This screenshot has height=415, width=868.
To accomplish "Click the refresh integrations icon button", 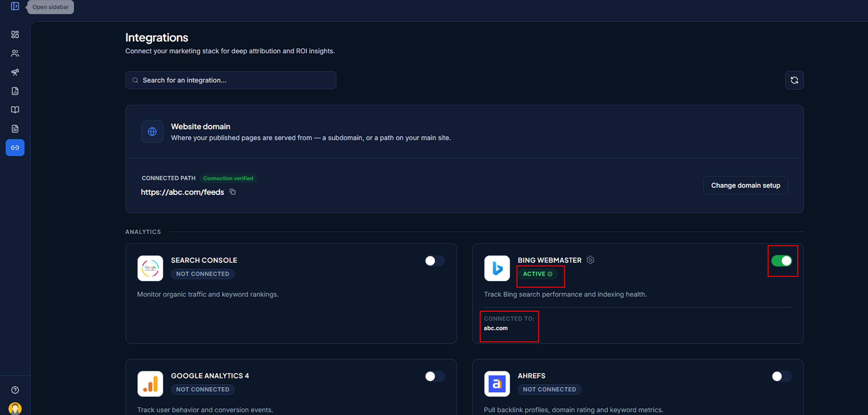I will click(794, 80).
